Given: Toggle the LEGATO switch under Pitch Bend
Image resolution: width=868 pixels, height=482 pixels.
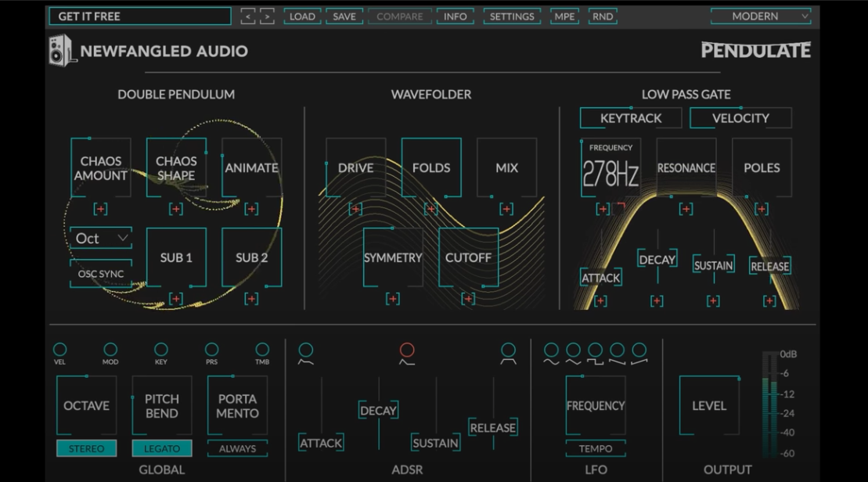Looking at the screenshot, I should coord(162,448).
